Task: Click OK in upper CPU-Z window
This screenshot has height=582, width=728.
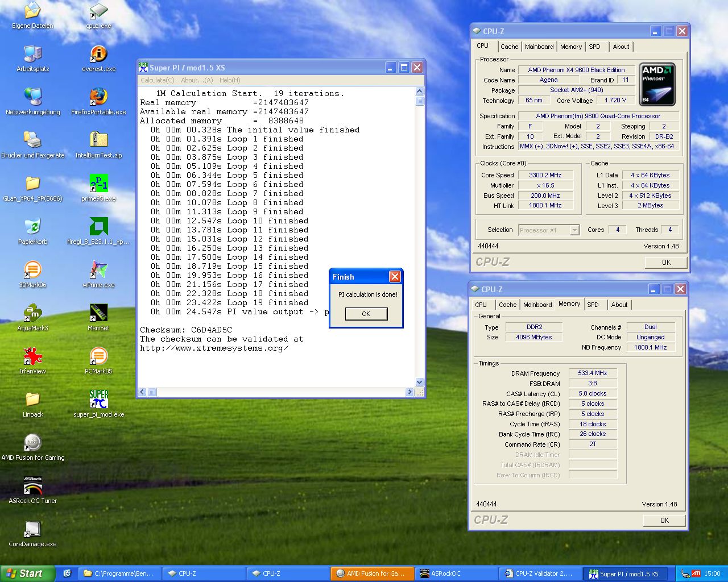Action: click(666, 263)
